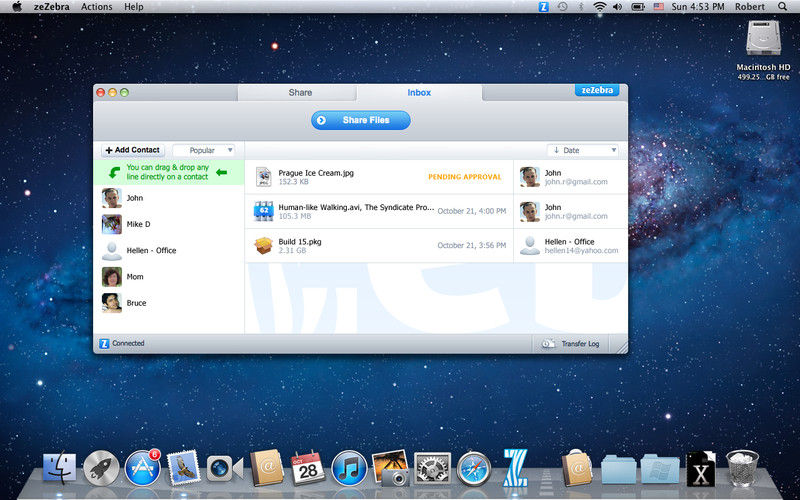The width and height of the screenshot is (800, 500).
Task: Click hellen14@yahoo.com sender email
Action: tap(582, 251)
